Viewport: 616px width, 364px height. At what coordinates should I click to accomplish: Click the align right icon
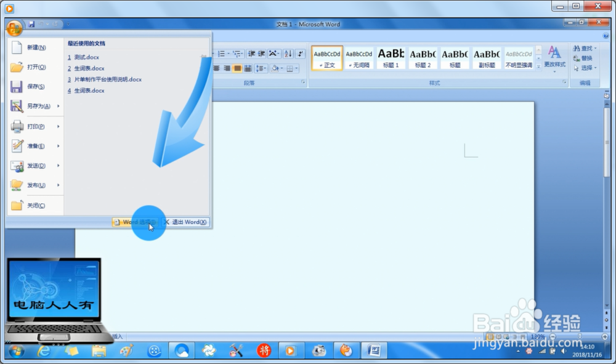click(227, 69)
